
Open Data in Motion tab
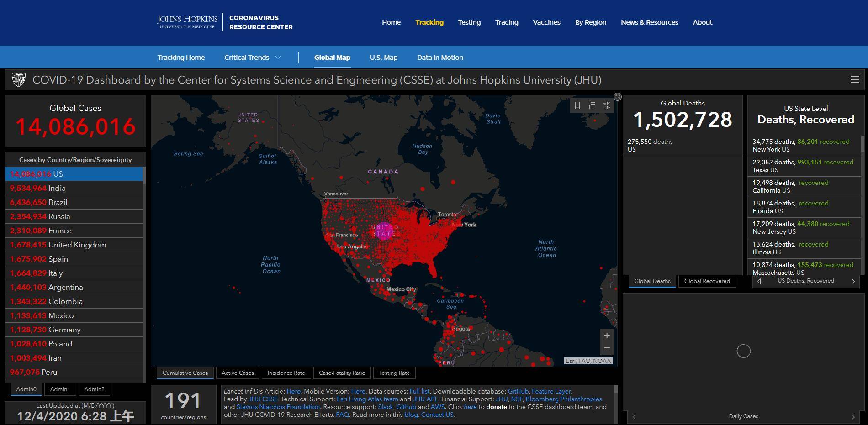(440, 58)
